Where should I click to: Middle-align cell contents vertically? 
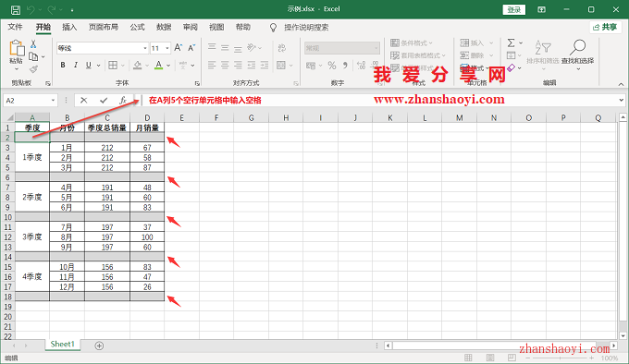[x=225, y=48]
